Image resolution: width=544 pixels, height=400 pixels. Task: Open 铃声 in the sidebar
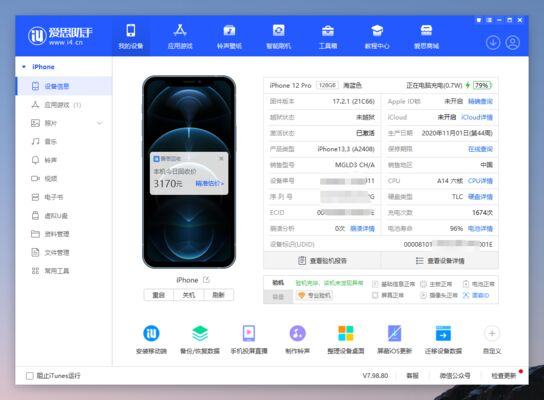64,160
